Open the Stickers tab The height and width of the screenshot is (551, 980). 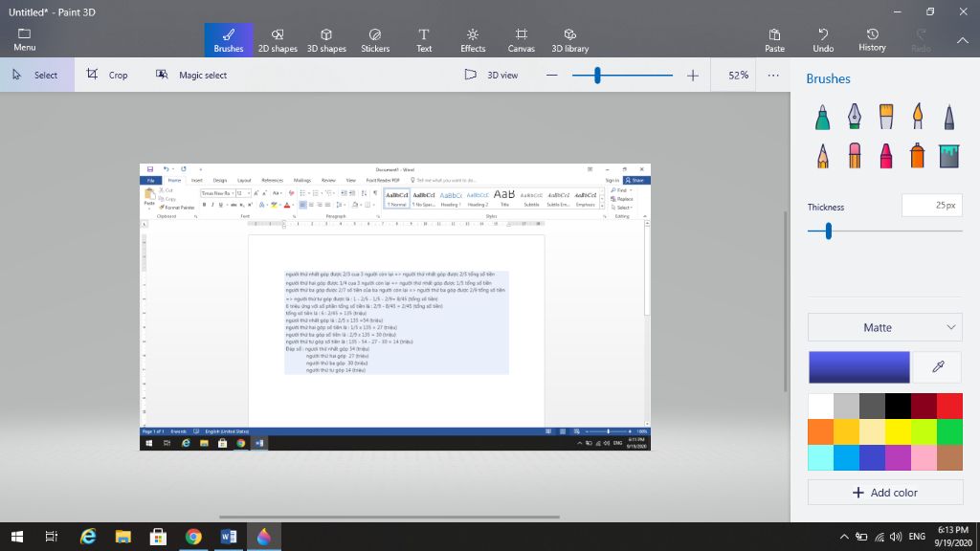tap(375, 40)
